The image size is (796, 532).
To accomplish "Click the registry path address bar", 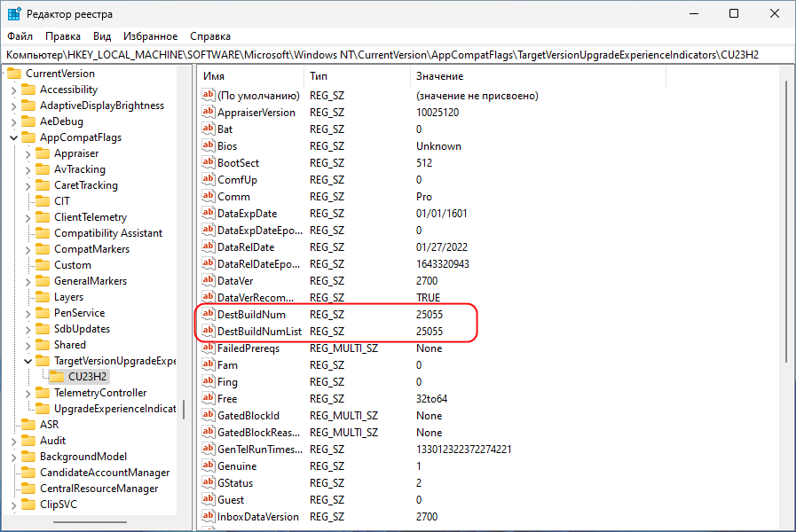I will pos(398,55).
